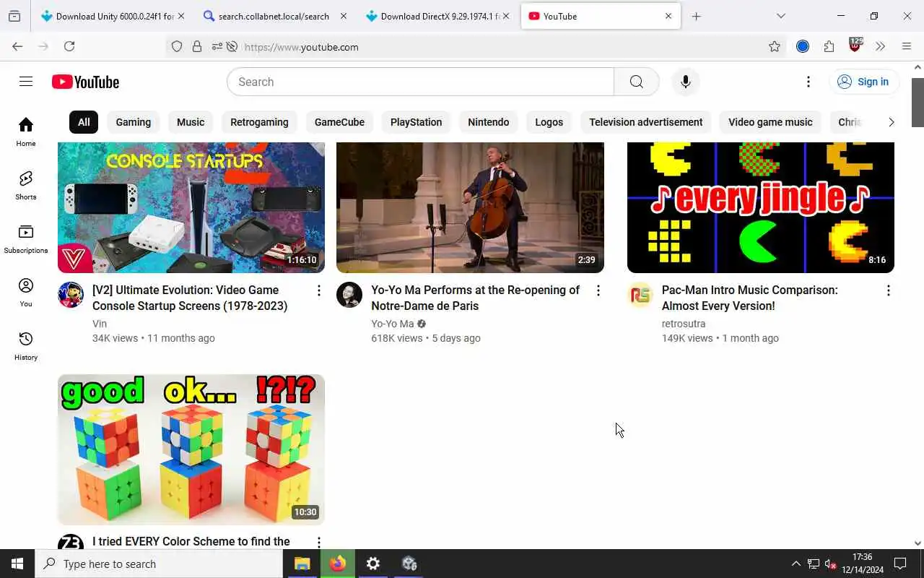Viewport: 924px width, 578px height.
Task: Open options for the Pac-Man Intro Music video
Action: click(888, 290)
